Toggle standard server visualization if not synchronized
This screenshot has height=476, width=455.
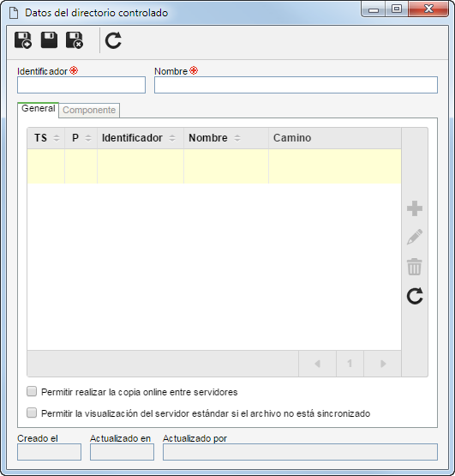(32, 413)
